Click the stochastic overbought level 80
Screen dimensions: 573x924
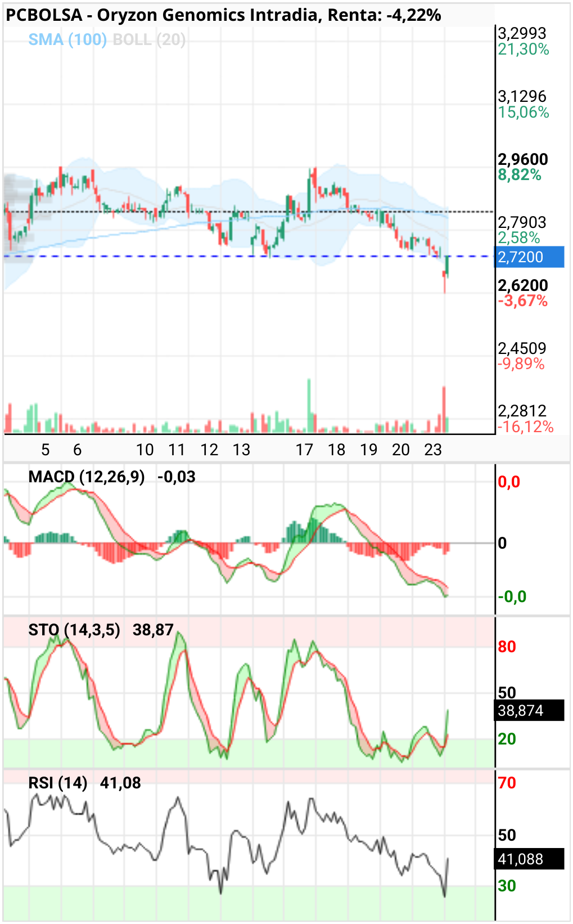pos(507,647)
